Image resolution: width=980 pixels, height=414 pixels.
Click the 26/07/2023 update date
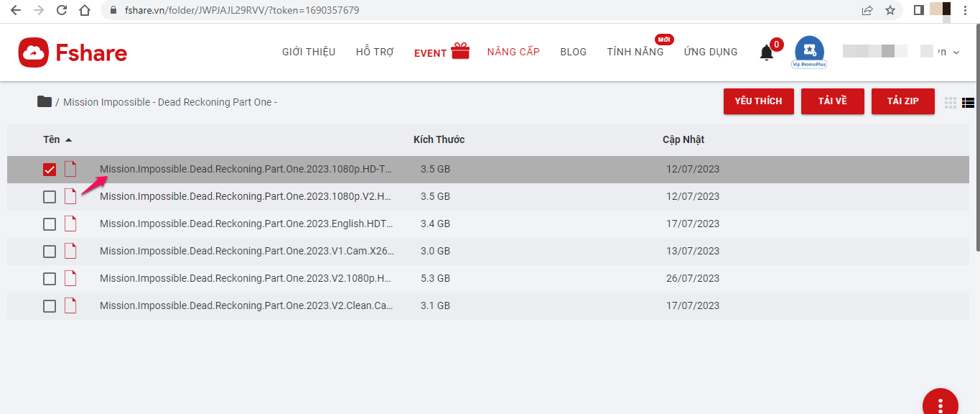693,278
